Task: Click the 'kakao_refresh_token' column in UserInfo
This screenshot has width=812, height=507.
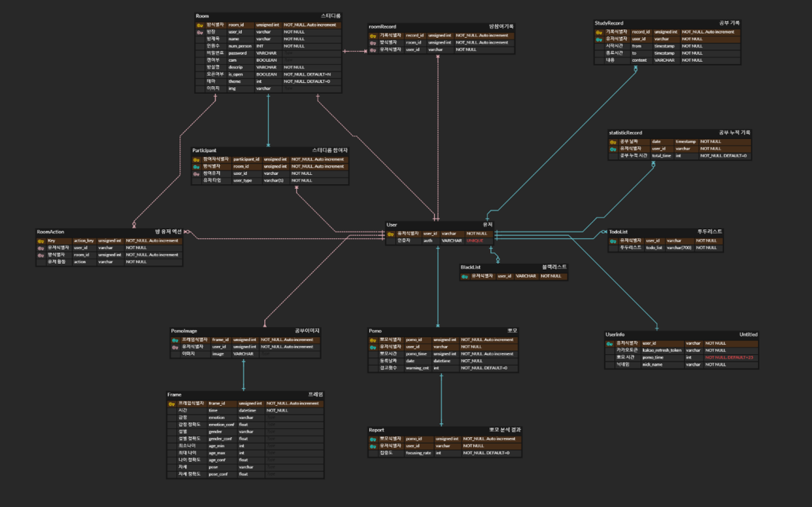Action: pyautogui.click(x=662, y=350)
